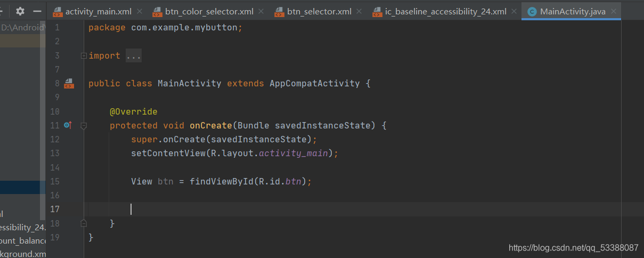Viewport: 644px width, 258px height.
Task: Click the folded import ellipsis placeholder
Action: coord(134,55)
